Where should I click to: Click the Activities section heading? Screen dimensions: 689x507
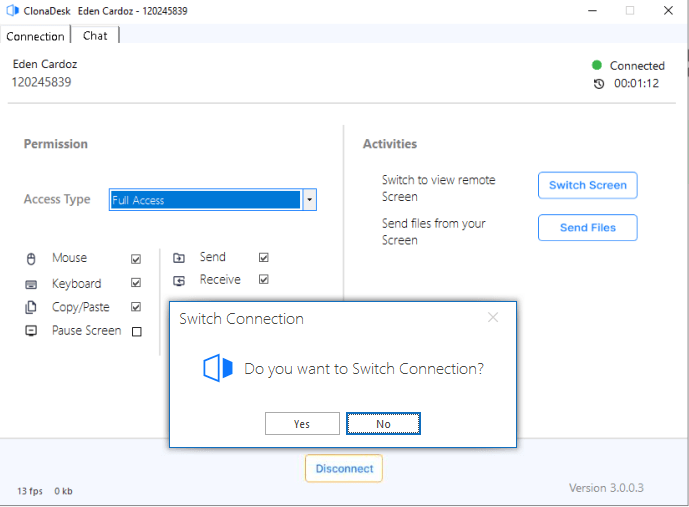point(390,144)
